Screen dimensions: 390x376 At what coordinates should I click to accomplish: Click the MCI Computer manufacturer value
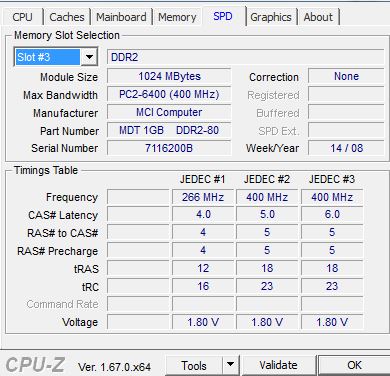169,112
